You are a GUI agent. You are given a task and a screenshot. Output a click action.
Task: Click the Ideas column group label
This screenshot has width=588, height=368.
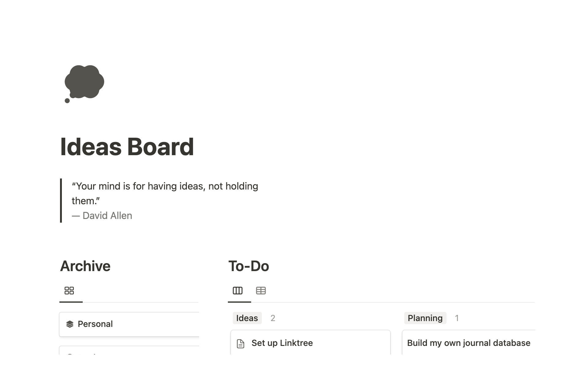point(247,318)
